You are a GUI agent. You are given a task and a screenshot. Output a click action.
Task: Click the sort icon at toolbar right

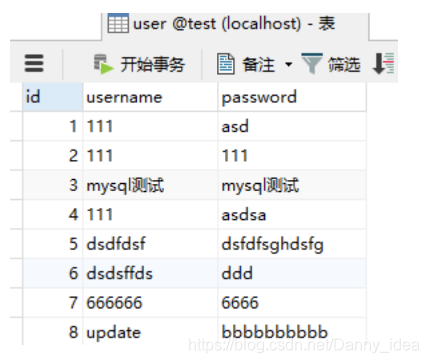tap(384, 63)
